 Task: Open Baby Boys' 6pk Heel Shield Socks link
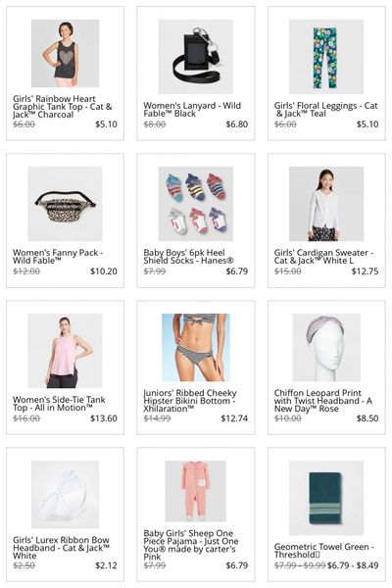point(189,257)
